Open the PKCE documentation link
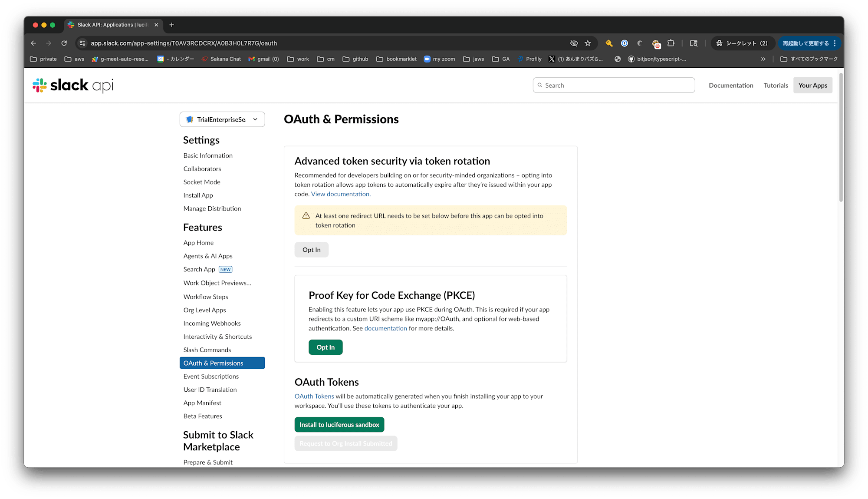868x499 pixels. click(x=386, y=328)
